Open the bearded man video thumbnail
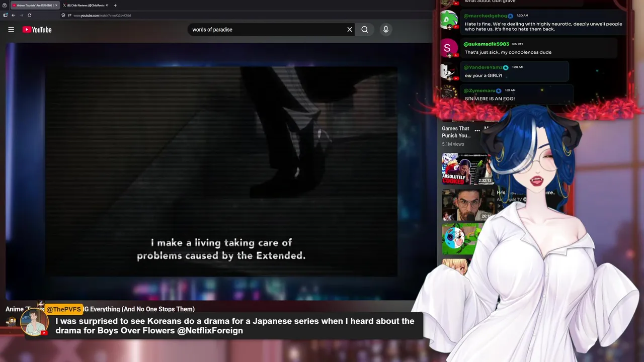Screen dimensions: 644x362 click(467, 205)
